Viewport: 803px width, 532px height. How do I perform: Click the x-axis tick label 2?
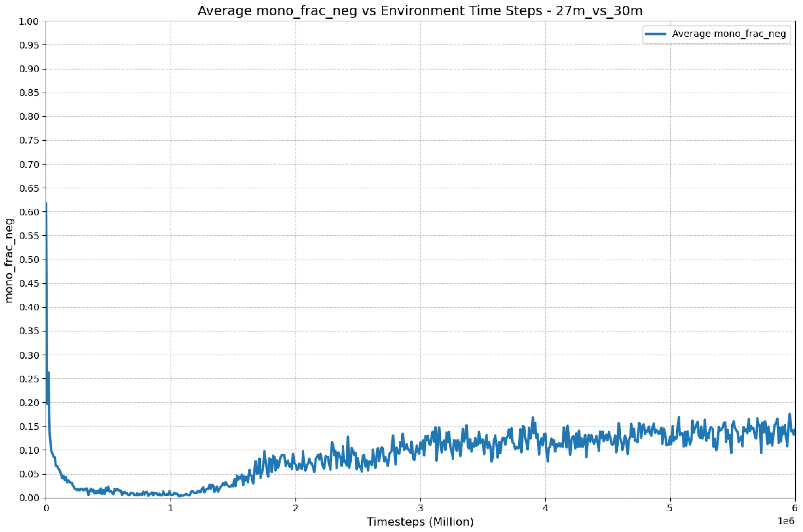click(x=296, y=508)
